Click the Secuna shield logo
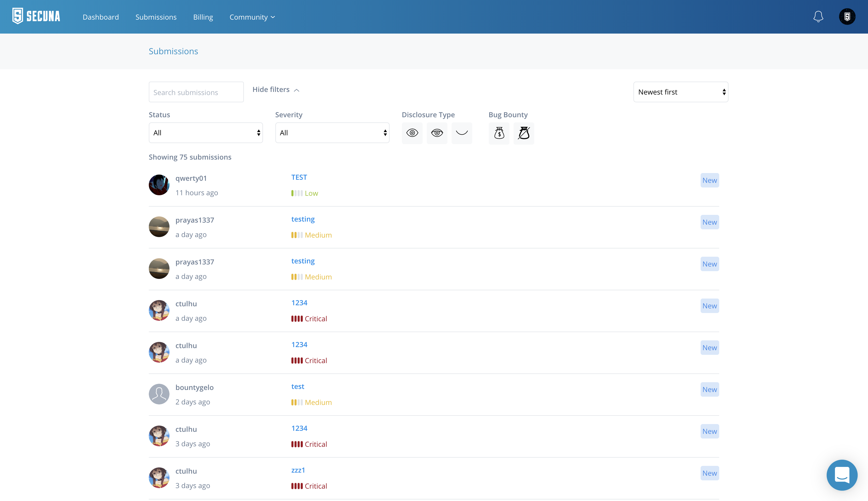The image size is (868, 501). pos(18,16)
